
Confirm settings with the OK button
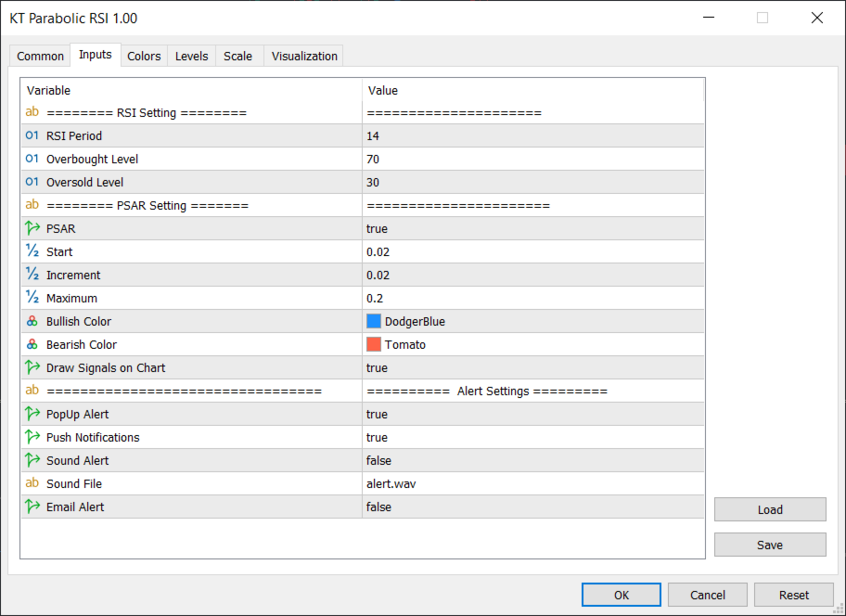[x=621, y=595]
